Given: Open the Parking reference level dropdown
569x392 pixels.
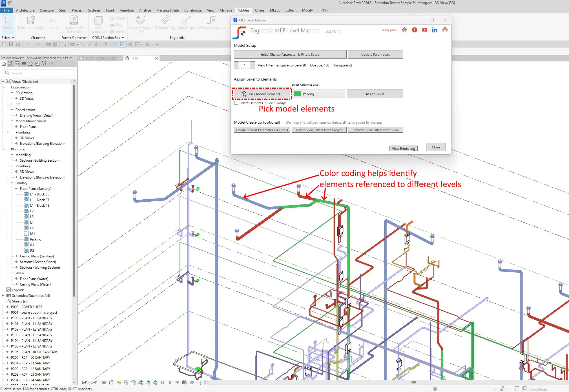Looking at the screenshot, I should (x=342, y=94).
